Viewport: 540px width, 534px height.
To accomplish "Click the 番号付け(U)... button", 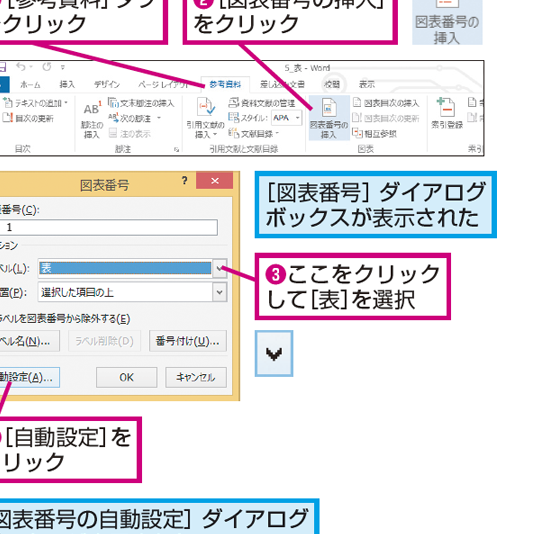I will point(188,341).
